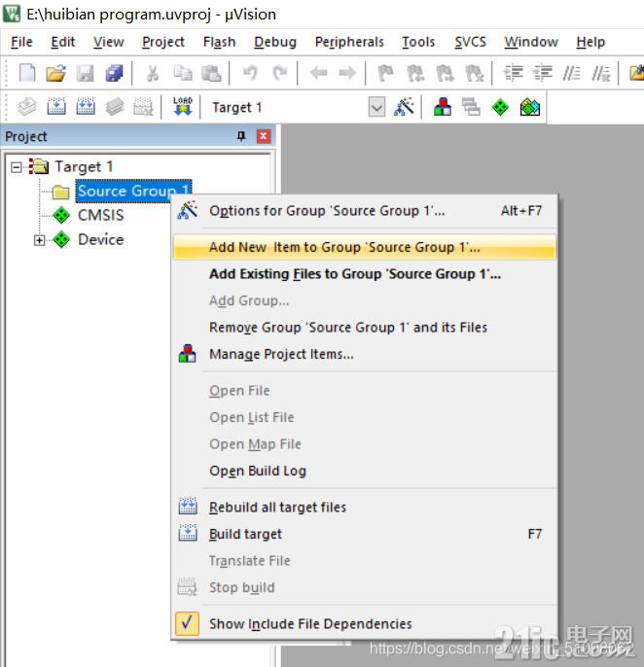Viewport: 644px width, 667px height.
Task: Click the Uncomment selection icon
Action: (601, 73)
